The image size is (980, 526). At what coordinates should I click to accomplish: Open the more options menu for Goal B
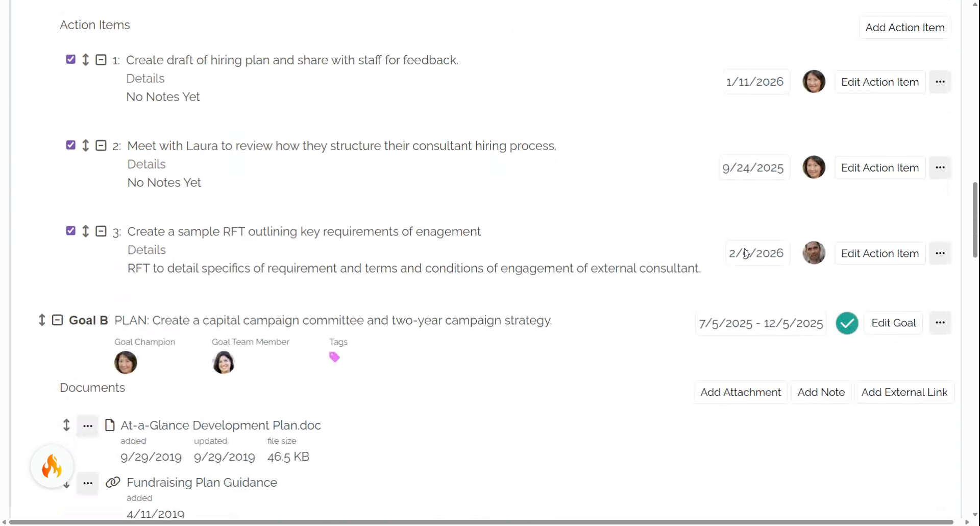coord(940,323)
